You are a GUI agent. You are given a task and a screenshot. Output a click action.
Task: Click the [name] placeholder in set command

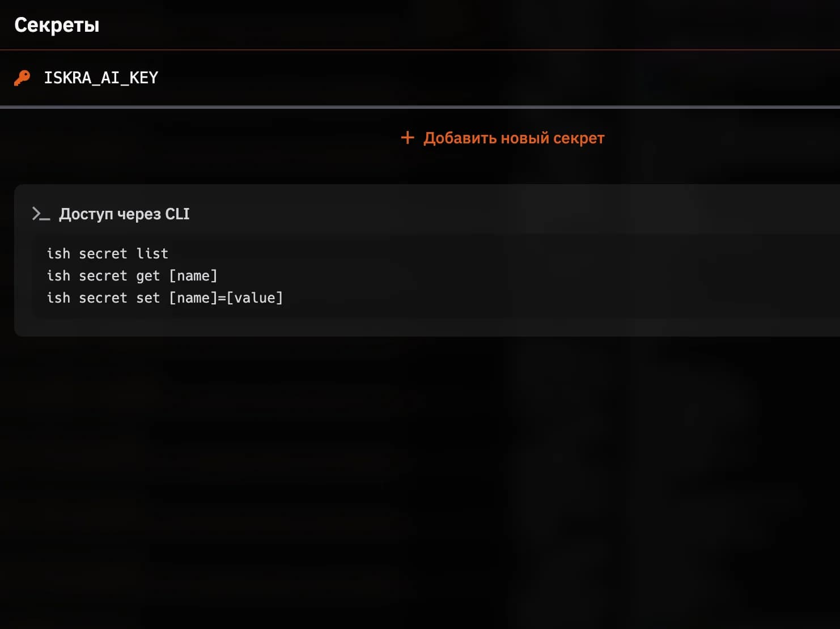click(193, 297)
